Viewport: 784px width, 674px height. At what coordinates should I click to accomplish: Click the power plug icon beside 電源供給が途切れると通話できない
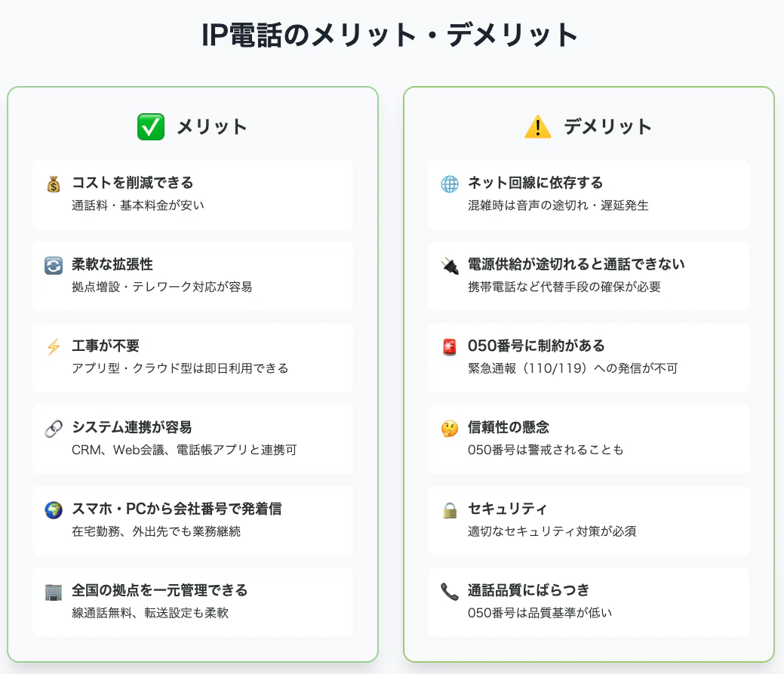point(449,265)
